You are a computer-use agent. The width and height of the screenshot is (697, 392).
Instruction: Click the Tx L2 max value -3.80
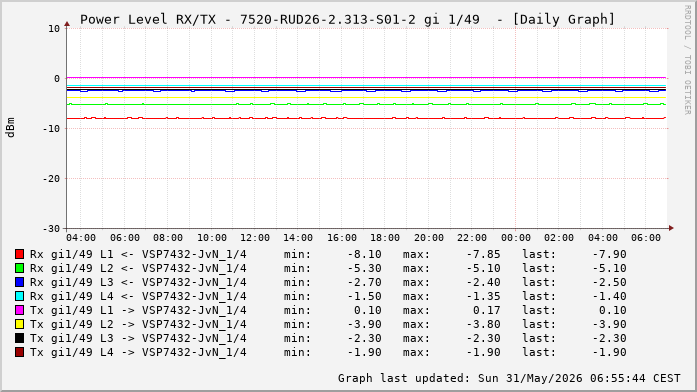tap(484, 324)
